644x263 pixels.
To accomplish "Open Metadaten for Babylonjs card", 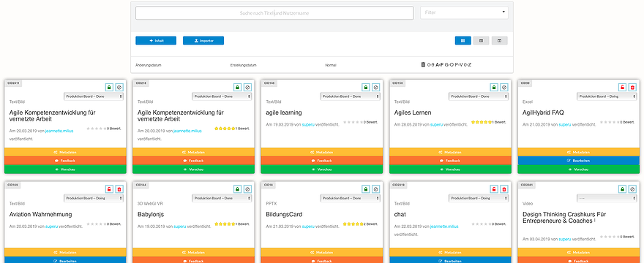I will point(193,252).
